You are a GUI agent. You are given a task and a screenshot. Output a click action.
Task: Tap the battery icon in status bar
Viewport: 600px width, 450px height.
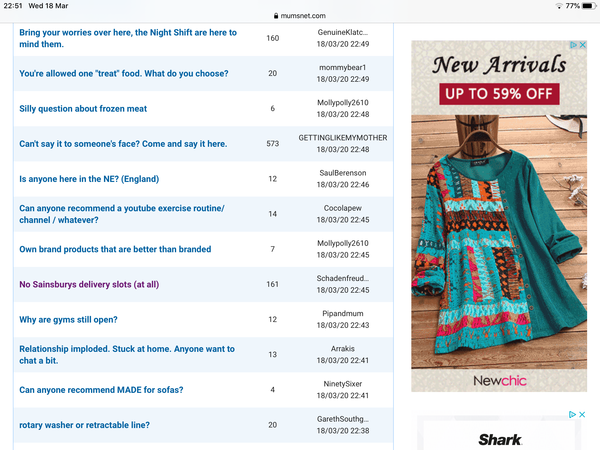click(589, 6)
